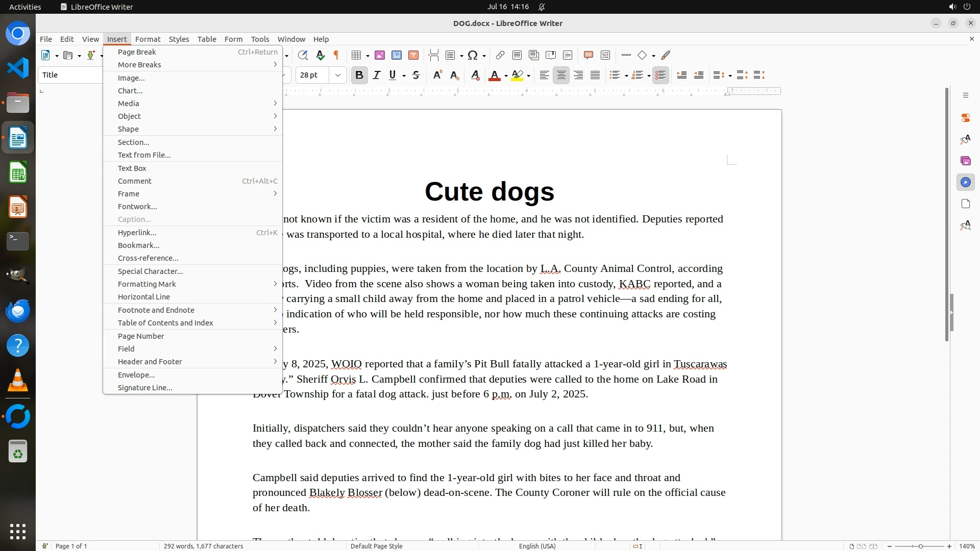
Task: Select Page Number menu entry
Action: [141, 336]
